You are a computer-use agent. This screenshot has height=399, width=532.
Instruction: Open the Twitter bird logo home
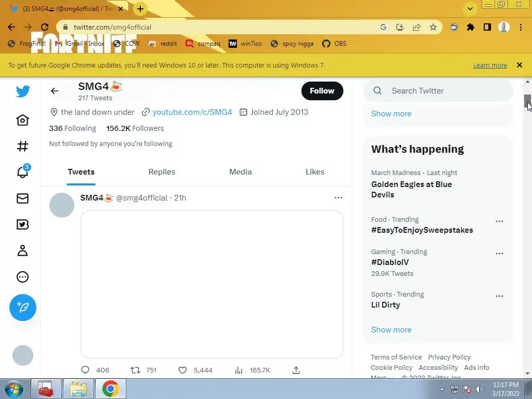click(x=23, y=91)
